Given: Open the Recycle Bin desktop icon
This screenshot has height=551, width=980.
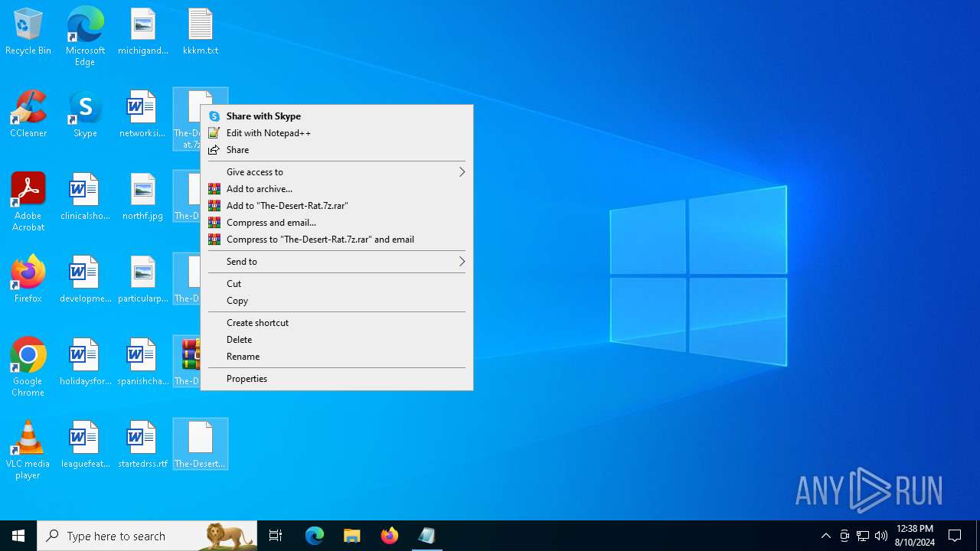Looking at the screenshot, I should pyautogui.click(x=28, y=32).
